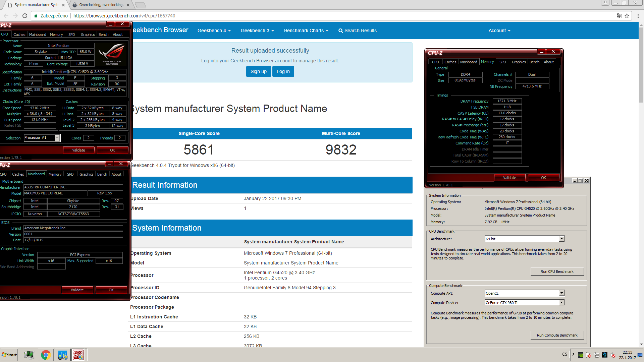Click the DRAM Frequency value 1571.3 MHz
644x362 pixels.
[x=507, y=101]
